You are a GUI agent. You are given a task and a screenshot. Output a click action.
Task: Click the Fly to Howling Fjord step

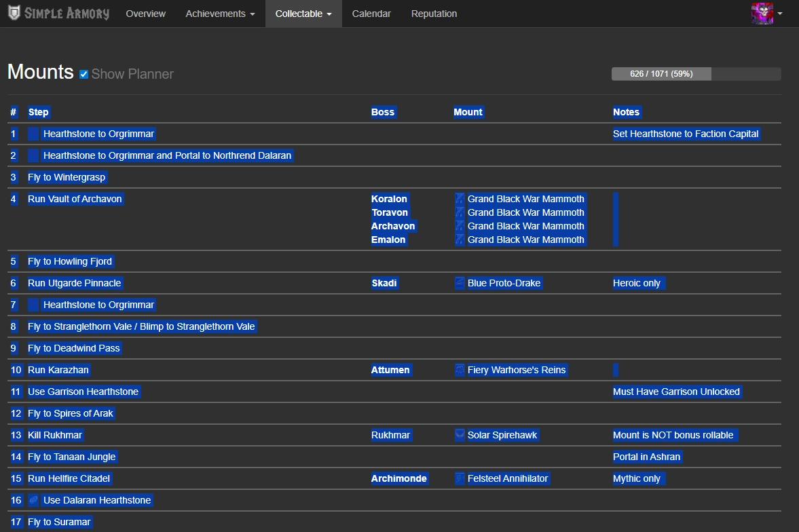(x=70, y=261)
